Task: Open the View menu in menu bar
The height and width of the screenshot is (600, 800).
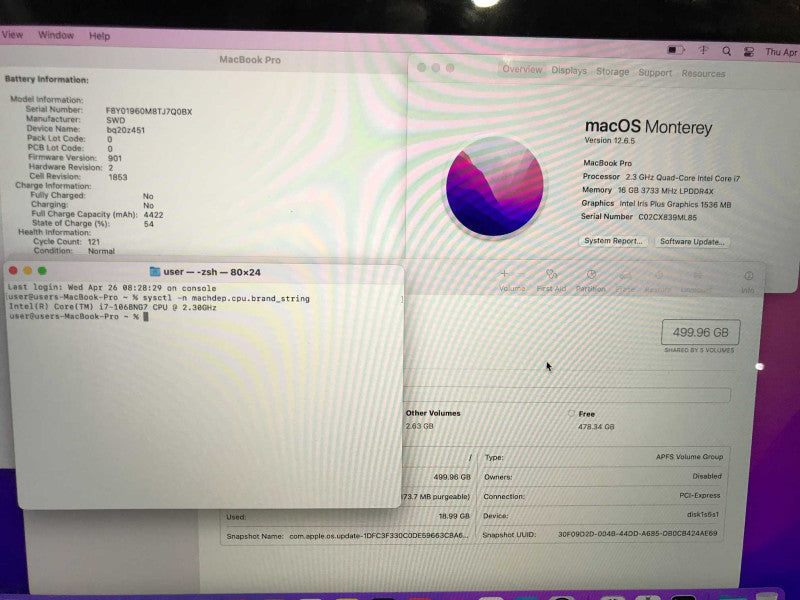Action: pos(12,35)
